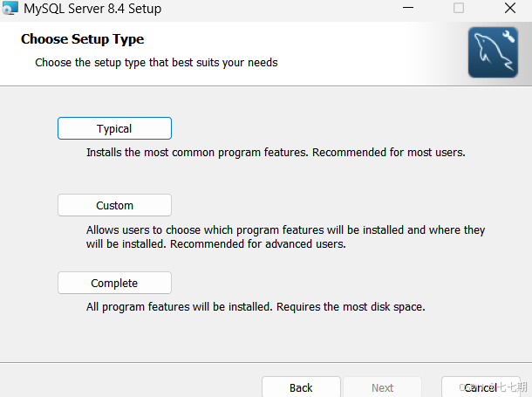The image size is (532, 397).
Task: Pick the Complete installation option
Action: tap(114, 283)
